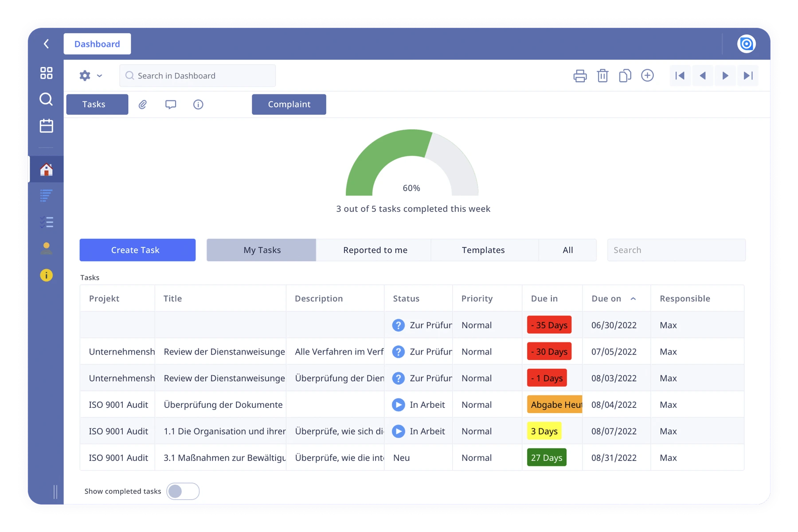The height and width of the screenshot is (532, 798).
Task: Go to next record arrow
Action: point(725,76)
